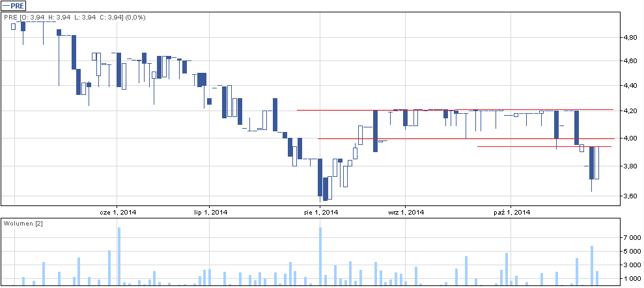The image size is (644, 288).
Task: Click the 3,80 price axis label
Action: click(629, 166)
